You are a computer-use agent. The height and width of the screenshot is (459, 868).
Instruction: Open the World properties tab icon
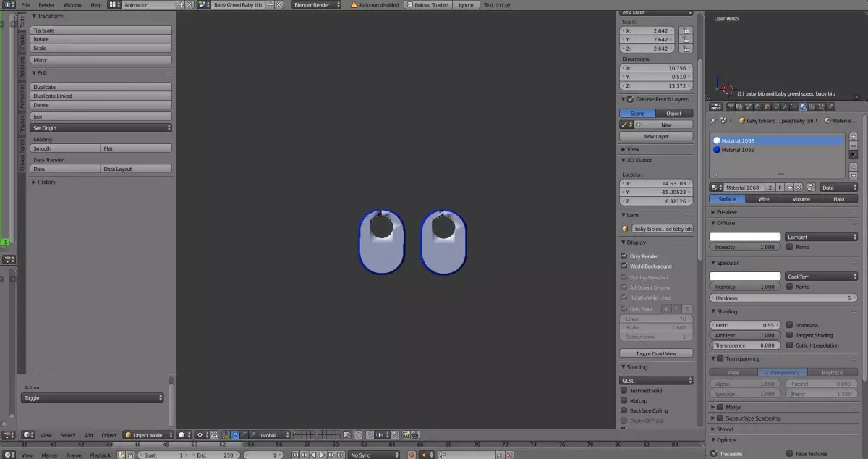click(757, 106)
